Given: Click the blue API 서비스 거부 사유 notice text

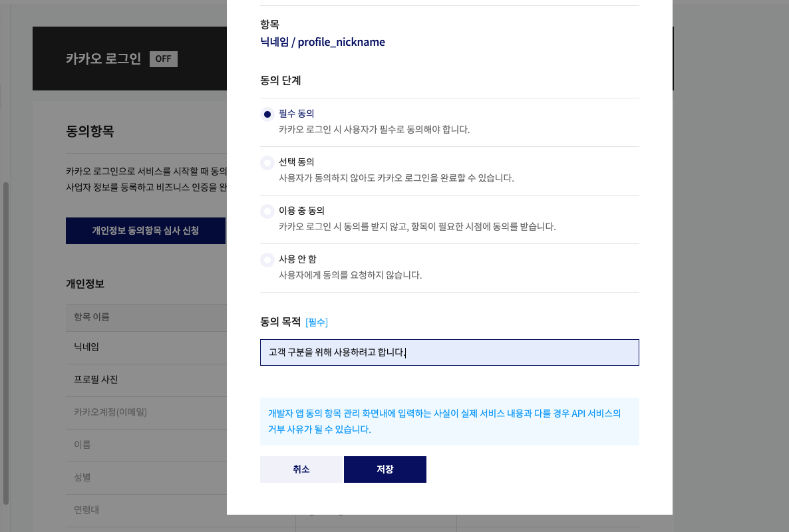Looking at the screenshot, I should pos(444,422).
